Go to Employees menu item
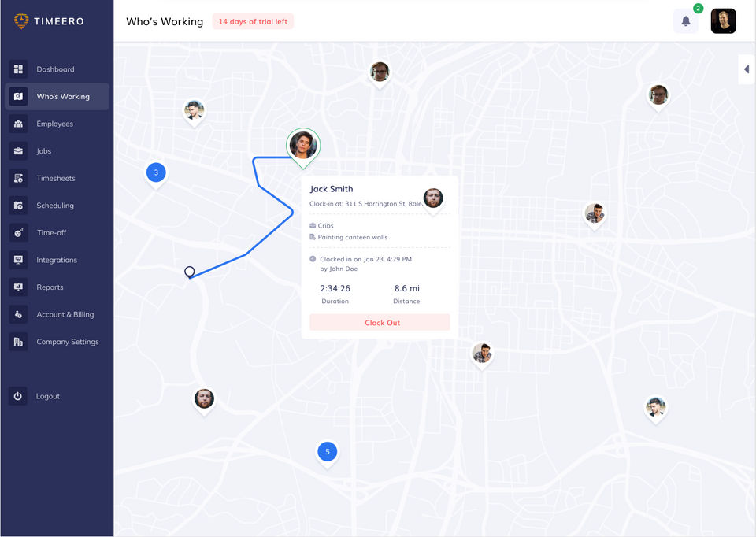The width and height of the screenshot is (756, 537). 57,124
